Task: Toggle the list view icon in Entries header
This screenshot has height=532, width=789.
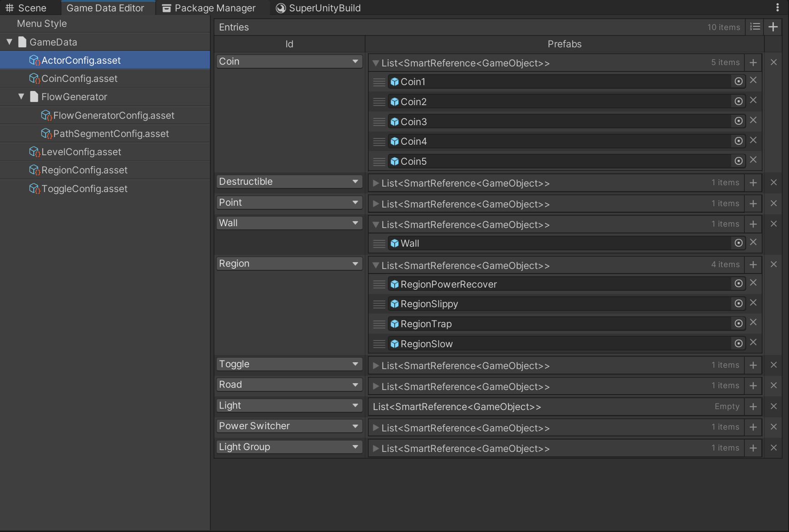Action: click(755, 27)
